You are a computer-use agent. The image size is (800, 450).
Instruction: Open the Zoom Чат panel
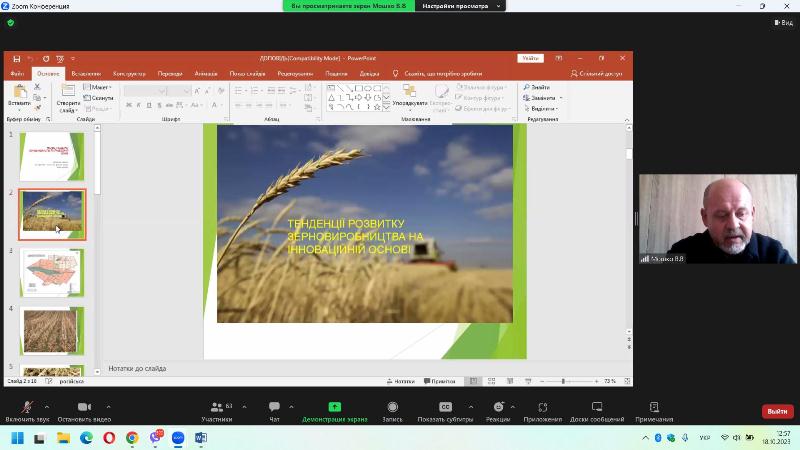coord(274,408)
